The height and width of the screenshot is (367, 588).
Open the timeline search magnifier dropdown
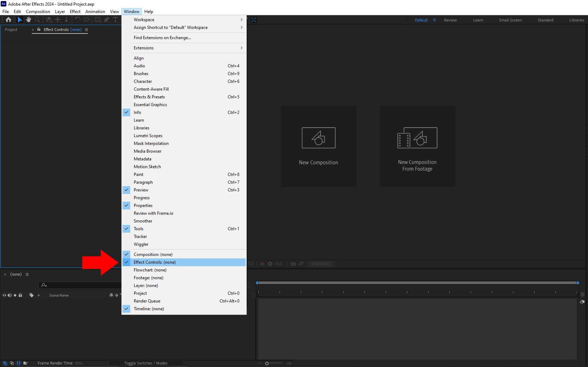pyautogui.click(x=43, y=285)
